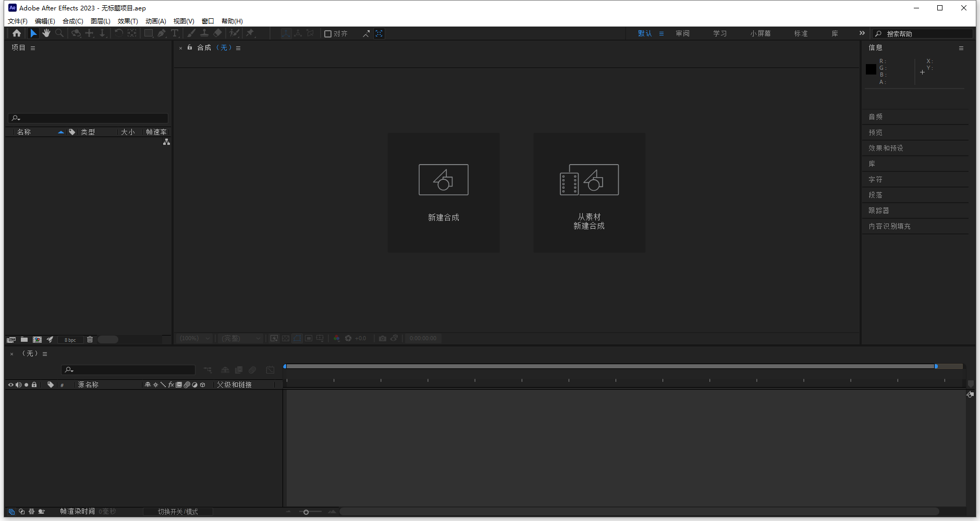Image resolution: width=980 pixels, height=521 pixels.
Task: Click the composition mini-flowchart icon in timeline
Action: 207,370
